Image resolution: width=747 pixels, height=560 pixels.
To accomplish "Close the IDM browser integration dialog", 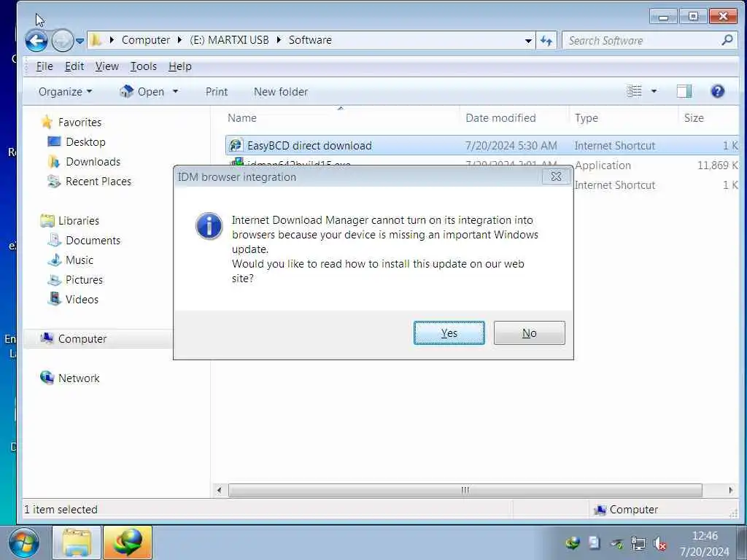I will tap(556, 176).
